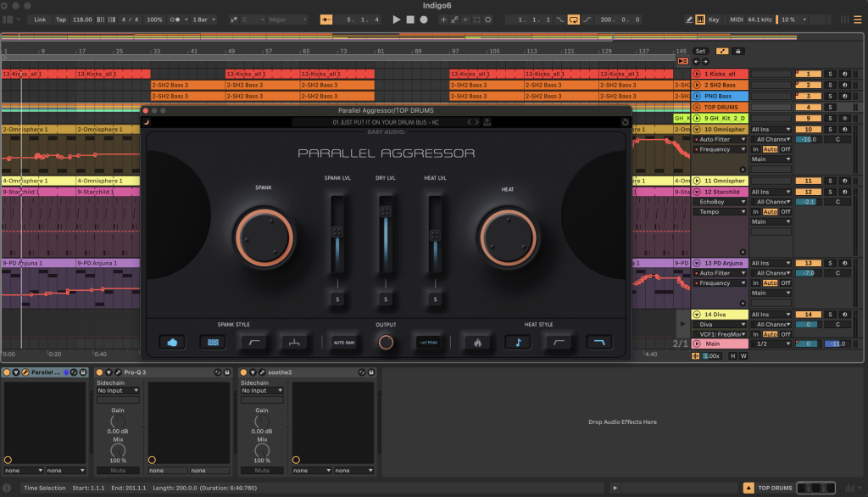Solo the Spank level channel
Screen dimensions: 868x497
tap(337, 299)
